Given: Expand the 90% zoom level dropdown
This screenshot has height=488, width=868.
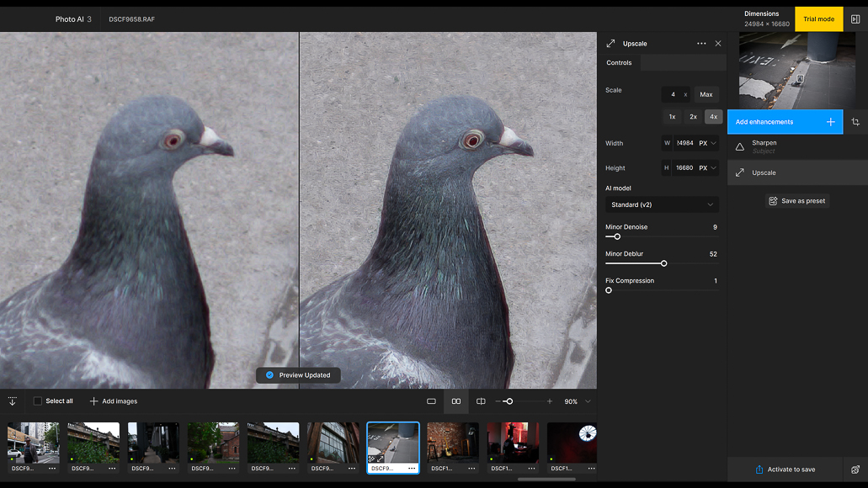Looking at the screenshot, I should tap(588, 401).
